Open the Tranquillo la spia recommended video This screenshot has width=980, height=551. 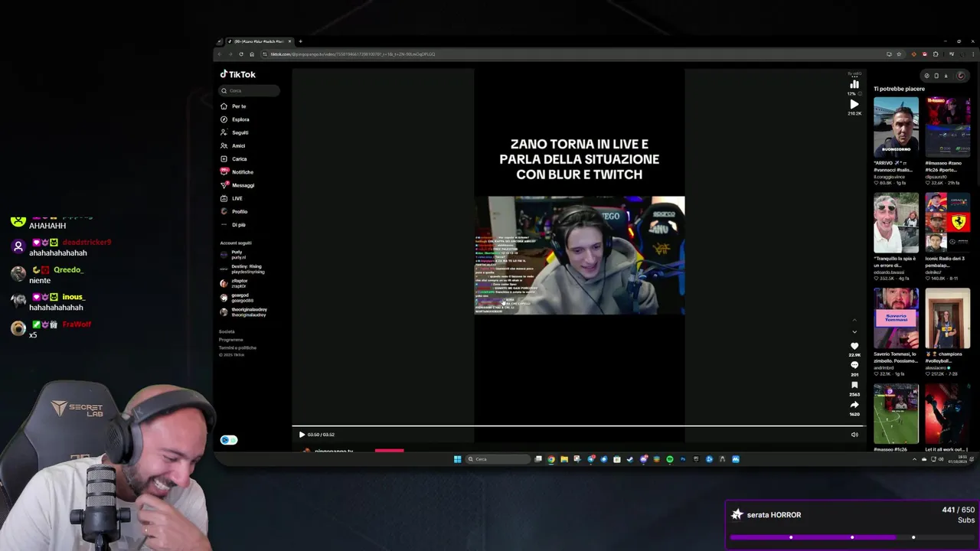[x=896, y=223]
